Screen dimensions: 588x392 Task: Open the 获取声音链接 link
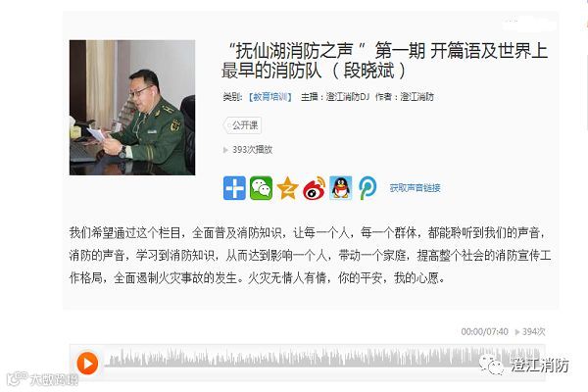point(415,188)
